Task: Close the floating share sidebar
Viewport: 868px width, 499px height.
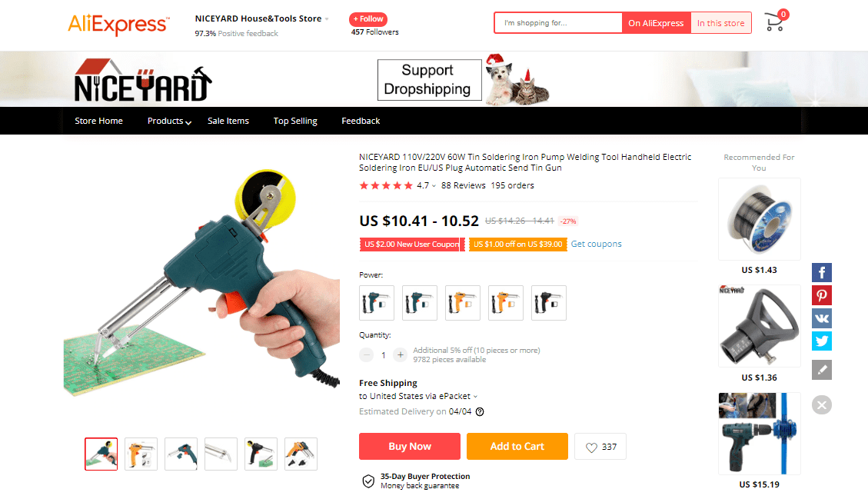Action: point(822,405)
